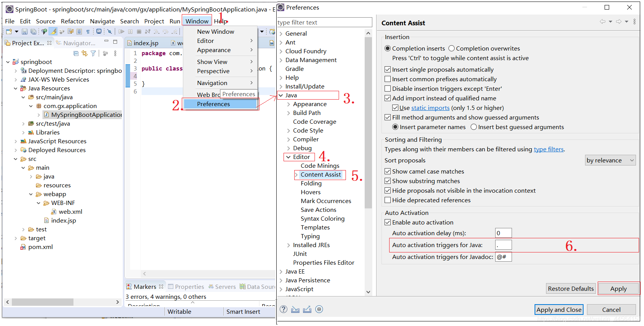This screenshot has height=326, width=644.
Task: Toggle Add import instead of qualified name
Action: tap(388, 98)
